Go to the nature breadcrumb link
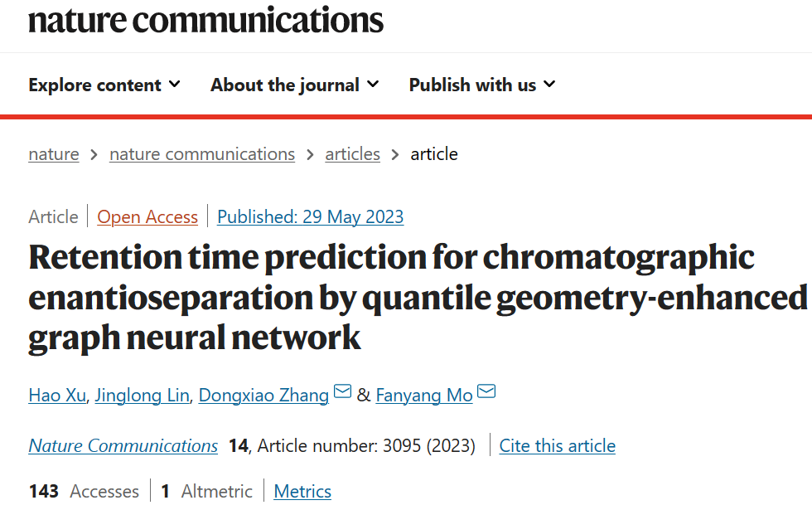This screenshot has width=812, height=510. coord(54,154)
